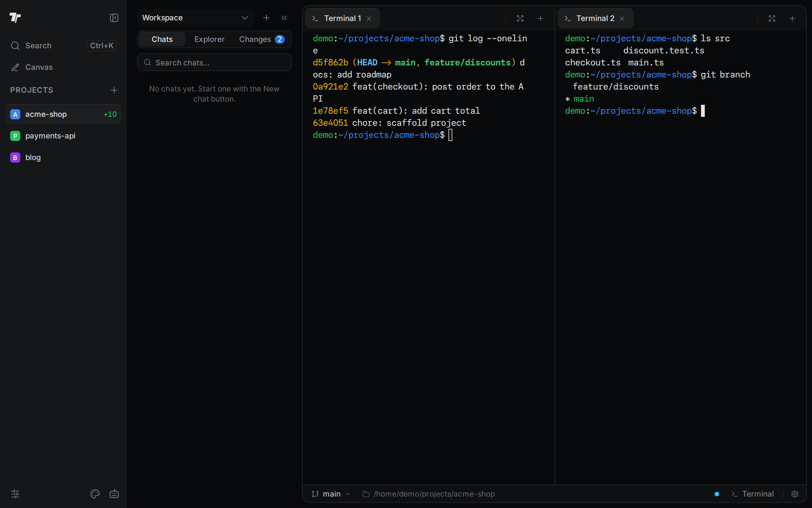Open the main branch selector
Viewport: 812px width, 508px height.
pos(331,494)
